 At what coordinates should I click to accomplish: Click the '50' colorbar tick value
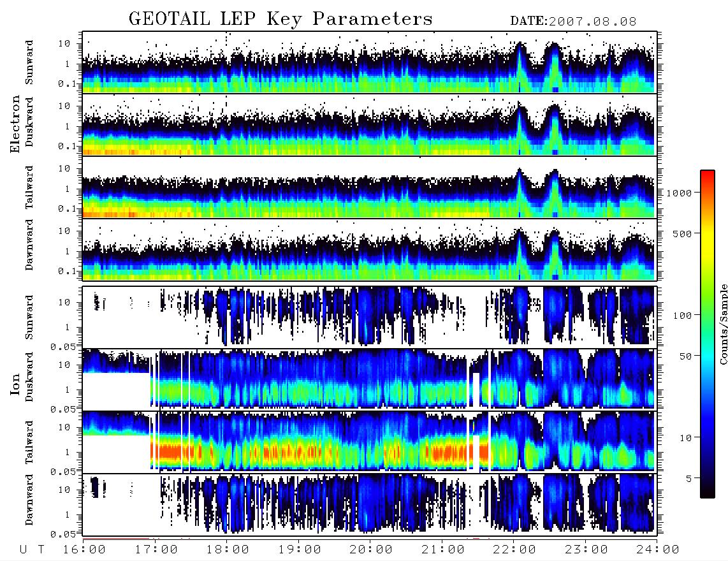click(x=686, y=356)
